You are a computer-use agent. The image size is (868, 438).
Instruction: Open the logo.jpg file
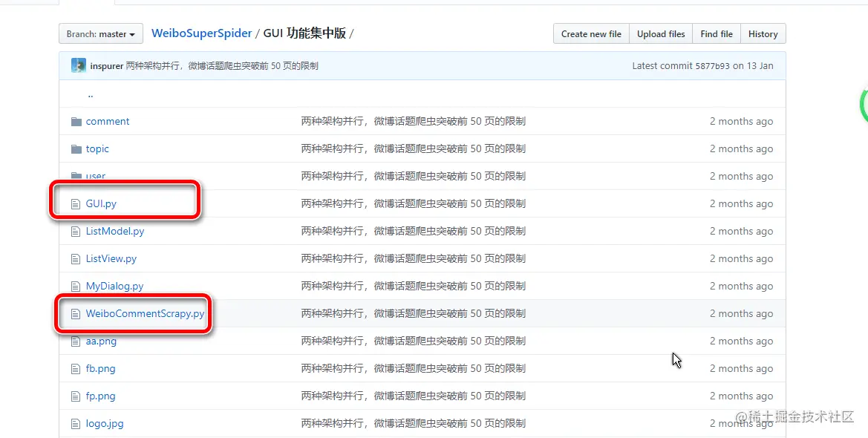(105, 424)
